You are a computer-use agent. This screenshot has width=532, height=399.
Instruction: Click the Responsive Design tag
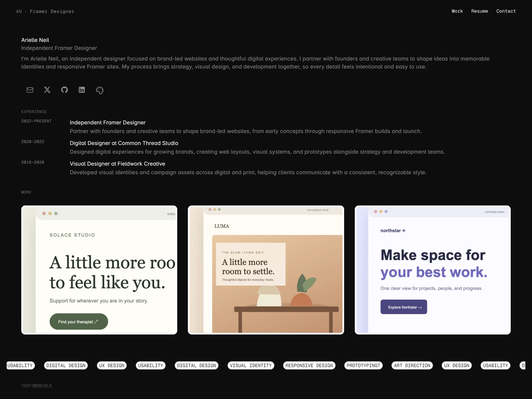pyautogui.click(x=309, y=365)
